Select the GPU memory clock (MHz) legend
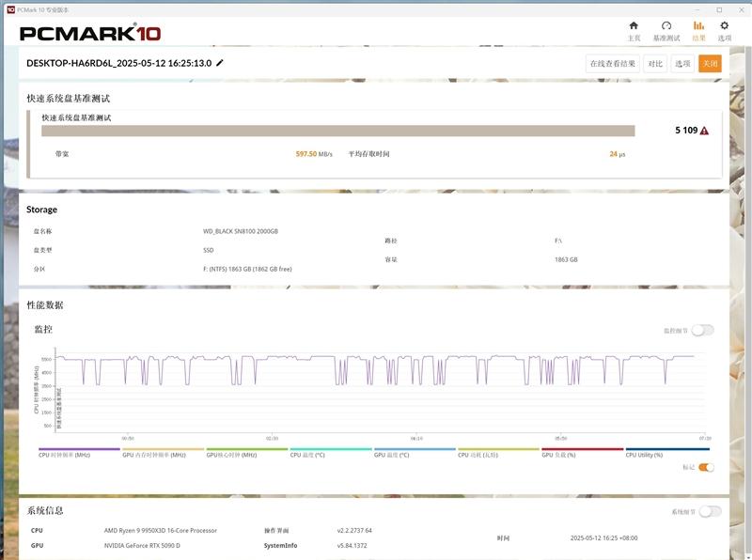 point(163,453)
